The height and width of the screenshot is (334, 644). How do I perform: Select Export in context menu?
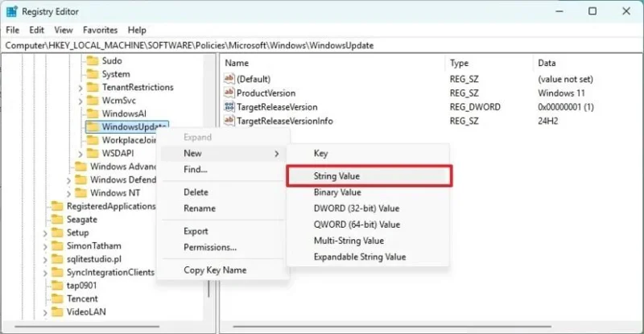click(x=222, y=231)
